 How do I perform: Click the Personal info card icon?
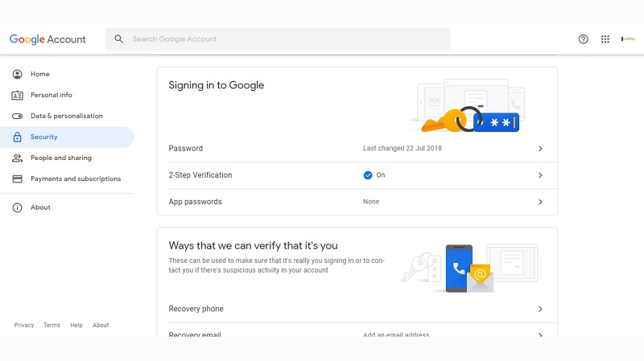click(x=17, y=95)
